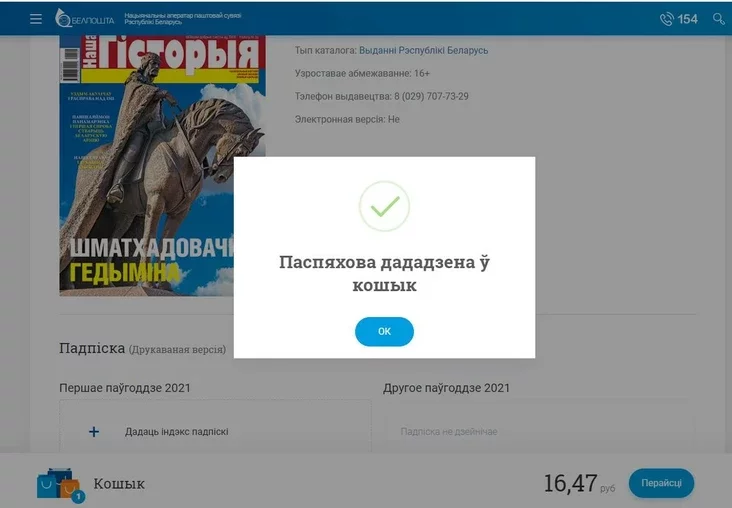
Task: Open the hamburger menu icon
Action: click(36, 19)
